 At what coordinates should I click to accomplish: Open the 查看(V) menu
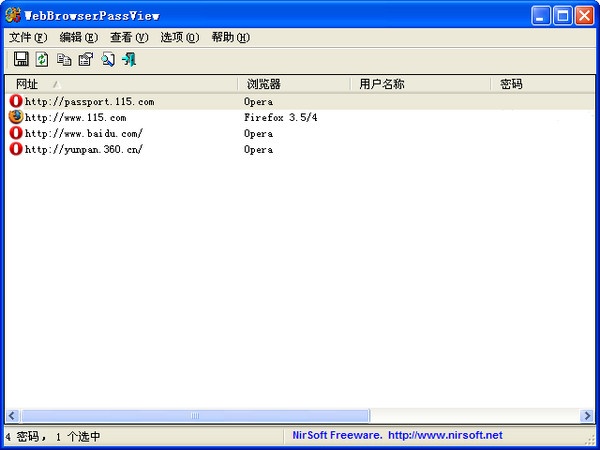(129, 38)
